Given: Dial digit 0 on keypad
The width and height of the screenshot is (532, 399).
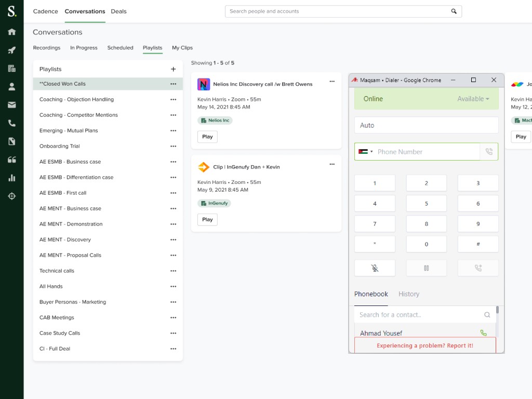Looking at the screenshot, I should coord(426,244).
